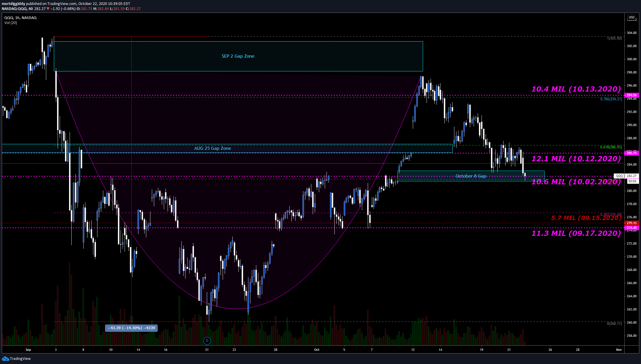
Task: Click the SEP 2 Gap Zone label
Action: point(238,56)
